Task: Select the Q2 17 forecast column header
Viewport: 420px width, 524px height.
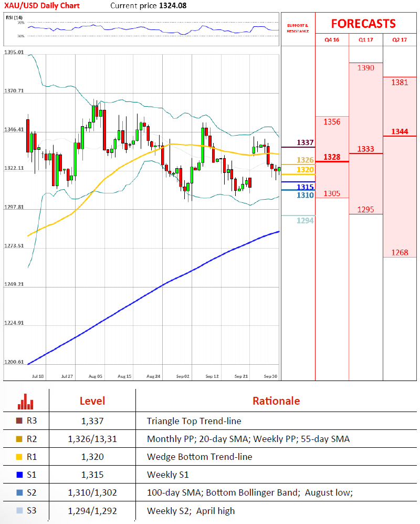Action: (x=400, y=40)
